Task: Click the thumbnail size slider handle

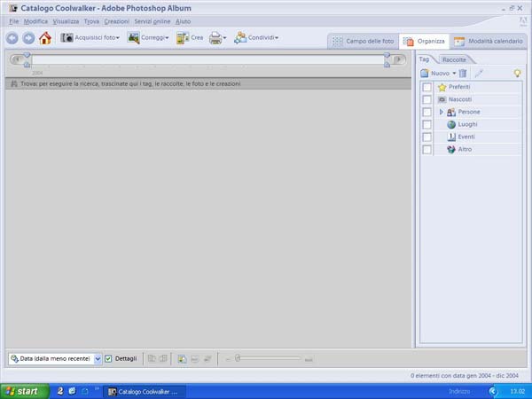Action: point(238,358)
